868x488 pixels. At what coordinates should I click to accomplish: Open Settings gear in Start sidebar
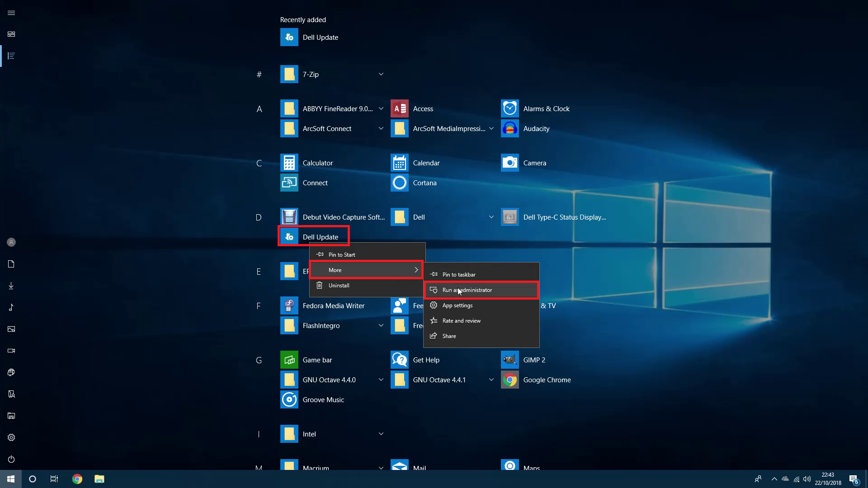11,437
